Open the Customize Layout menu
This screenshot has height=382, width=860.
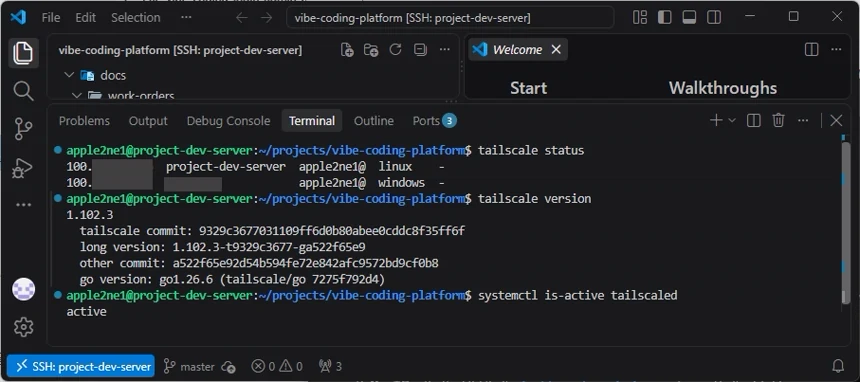click(x=640, y=18)
